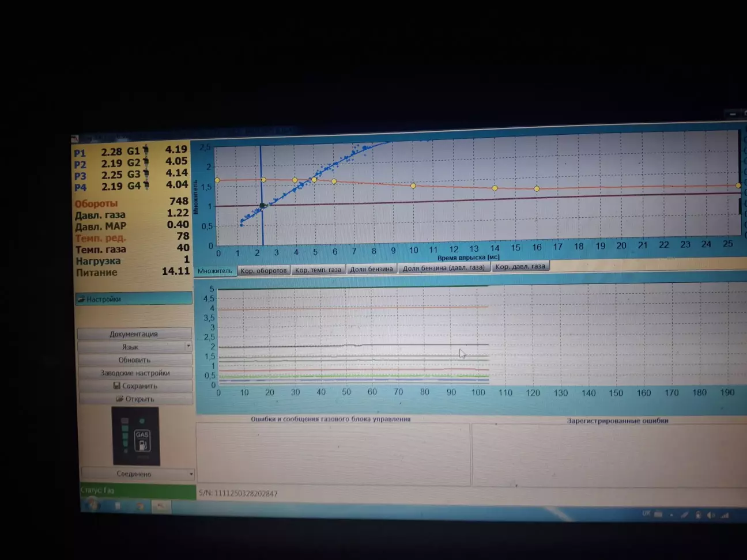Switch to the Кор. оборотов tab
The width and height of the screenshot is (747, 560).
click(263, 270)
